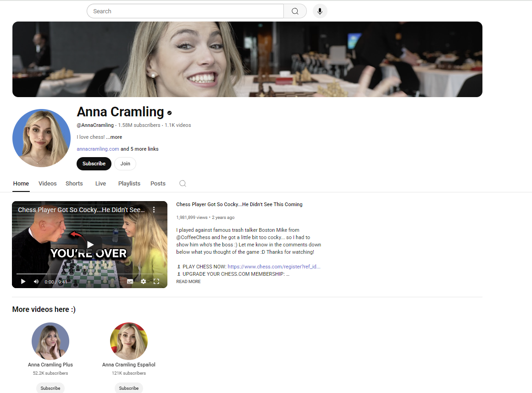Click the search magnifier icon
Viewport: 532px width, 393px height.
(295, 11)
